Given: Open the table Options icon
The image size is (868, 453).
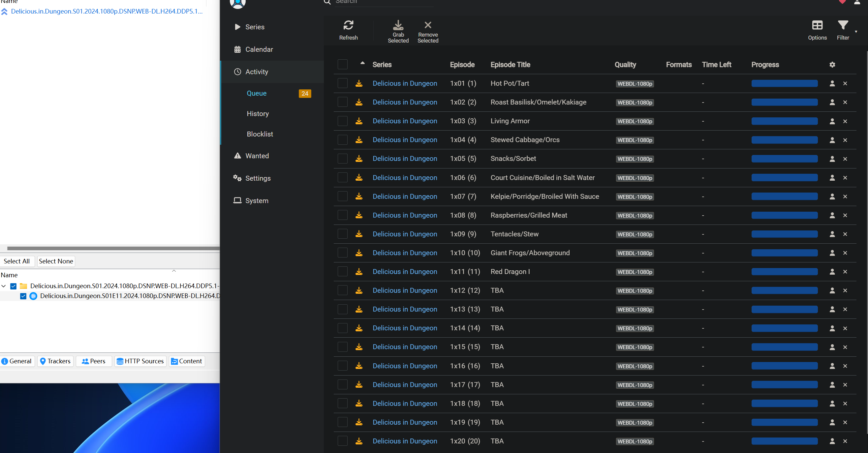Looking at the screenshot, I should pyautogui.click(x=817, y=26).
